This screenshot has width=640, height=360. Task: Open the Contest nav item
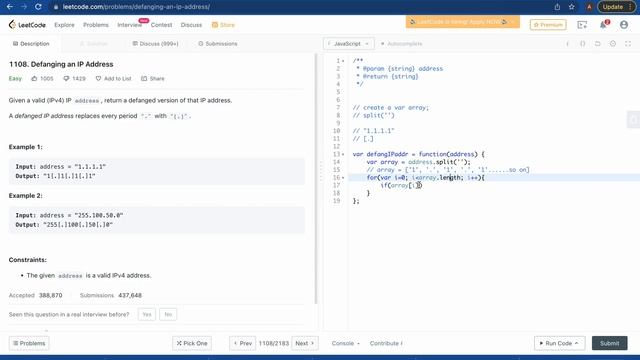tap(161, 25)
